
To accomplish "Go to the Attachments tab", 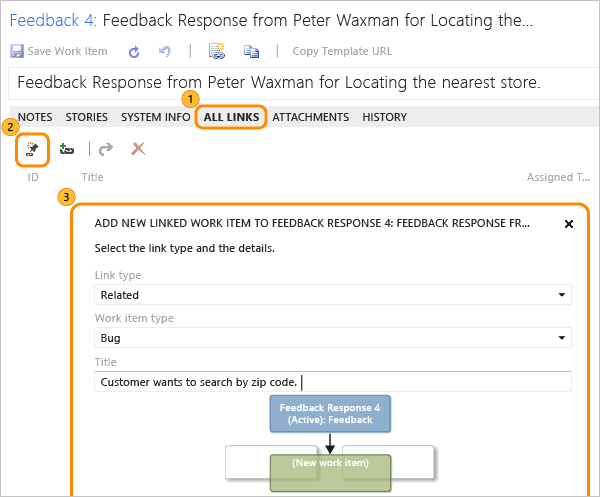I will pyautogui.click(x=310, y=117).
